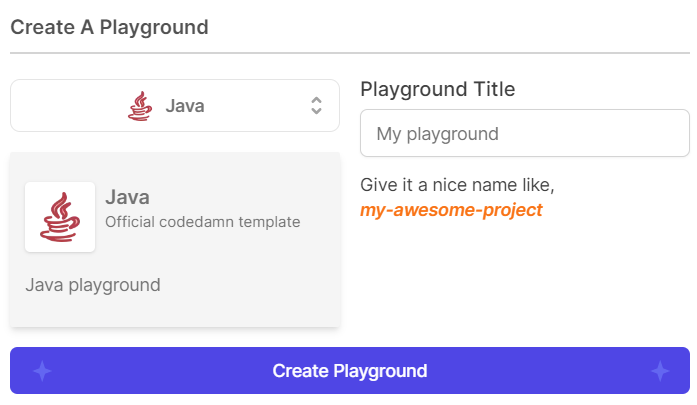
Task: Click the Give it a nice name hint
Action: tap(457, 184)
